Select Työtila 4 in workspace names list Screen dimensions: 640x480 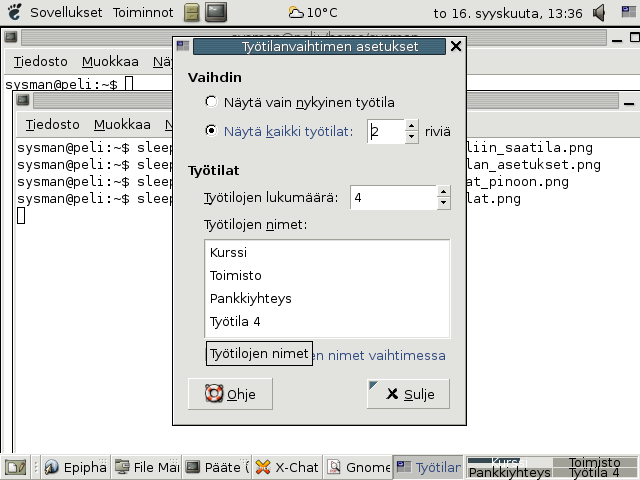[327, 322]
